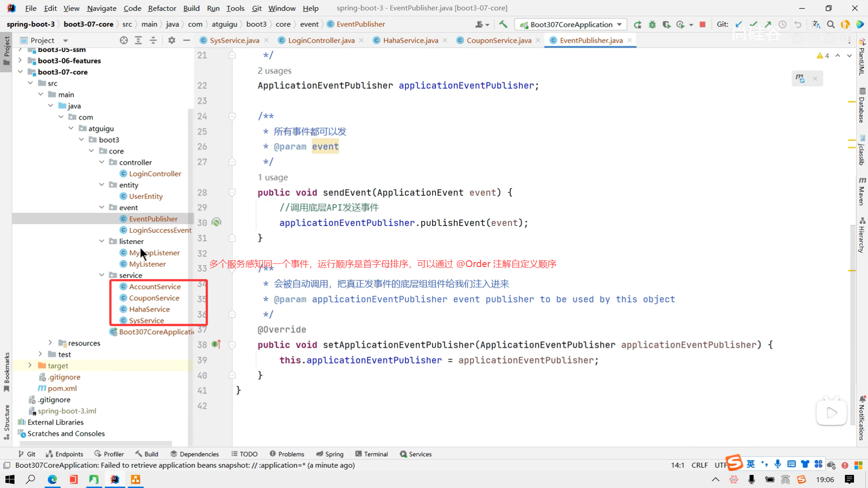Stop the running application with the red square
Image resolution: width=868 pixels, height=488 pixels.
(x=703, y=24)
